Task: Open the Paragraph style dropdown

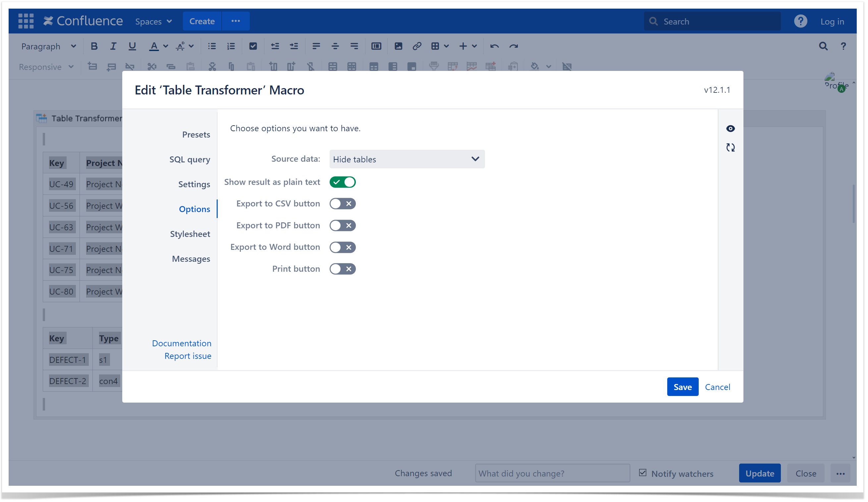Action: (48, 46)
